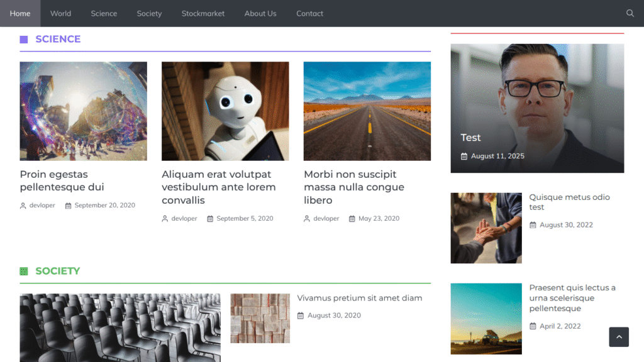Image resolution: width=644 pixels, height=362 pixels.
Task: Click calendar icon beside August 30, 2022
Action: click(533, 225)
